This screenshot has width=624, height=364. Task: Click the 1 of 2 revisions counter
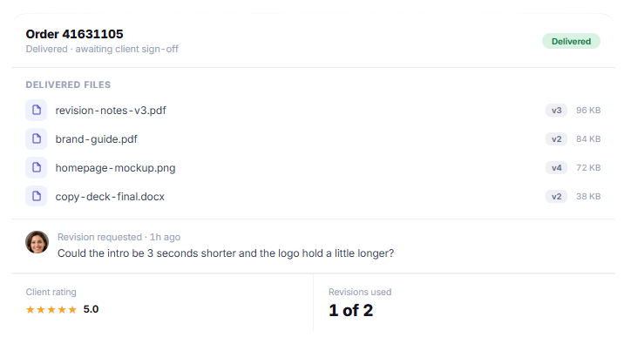pos(351,310)
